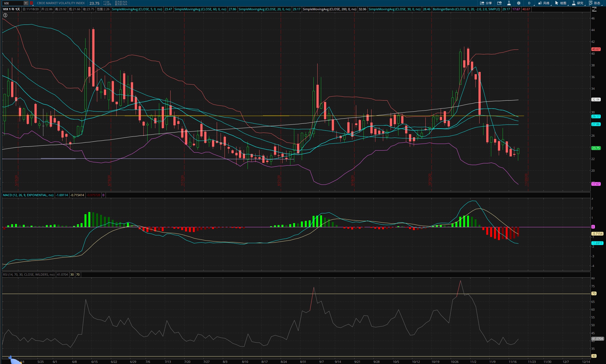Image resolution: width=606 pixels, height=364 pixels.
Task: Click the SimpleMovingAvg (CLOSE, 5, 0, no) label
Action: (137, 9)
